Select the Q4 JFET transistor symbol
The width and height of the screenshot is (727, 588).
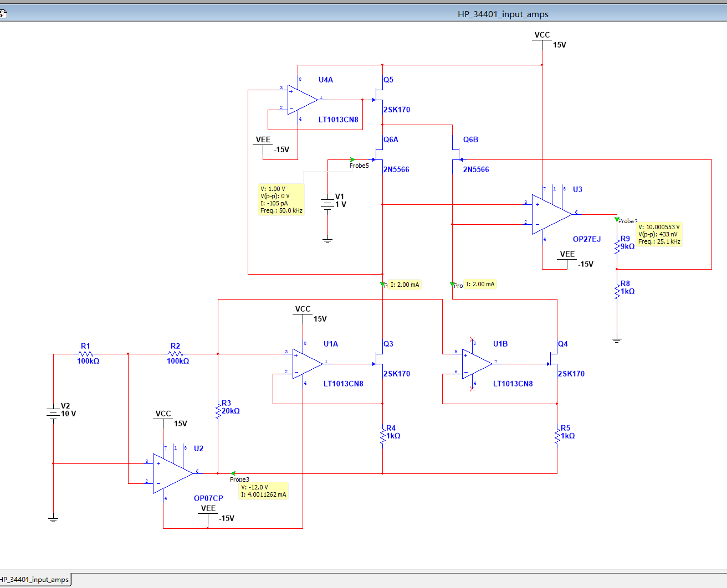553,358
